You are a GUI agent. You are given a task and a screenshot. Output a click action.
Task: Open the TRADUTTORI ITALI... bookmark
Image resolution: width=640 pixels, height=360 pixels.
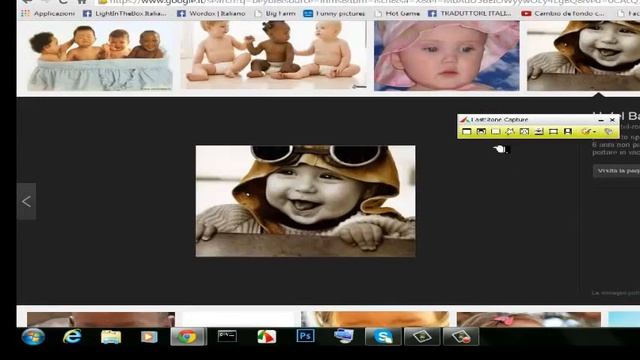pos(470,13)
